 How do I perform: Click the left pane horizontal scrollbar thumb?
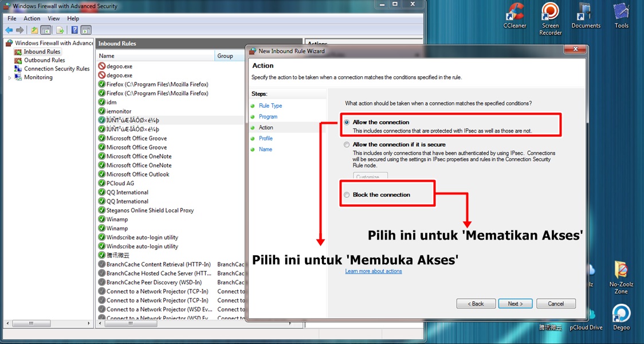[x=31, y=323]
